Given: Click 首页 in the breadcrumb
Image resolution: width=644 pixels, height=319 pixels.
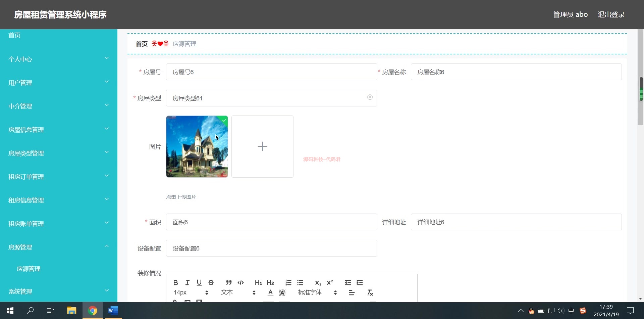Looking at the screenshot, I should (142, 44).
